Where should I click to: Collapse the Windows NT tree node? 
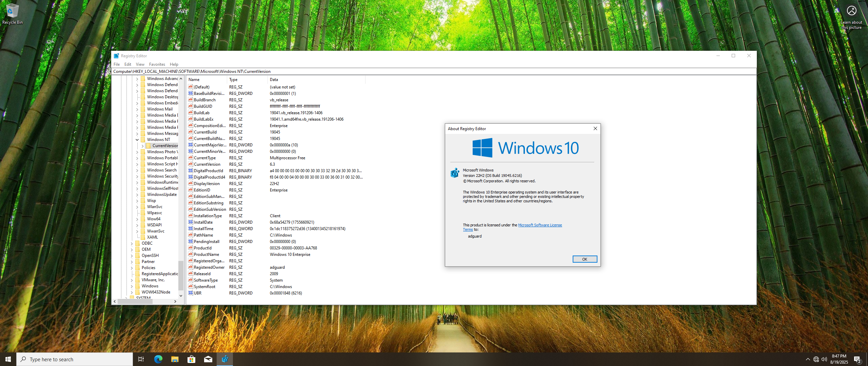[137, 140]
